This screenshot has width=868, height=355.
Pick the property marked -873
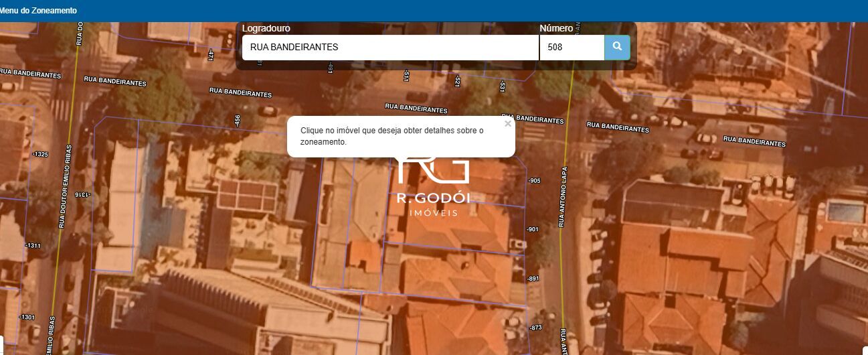pyautogui.click(x=535, y=328)
